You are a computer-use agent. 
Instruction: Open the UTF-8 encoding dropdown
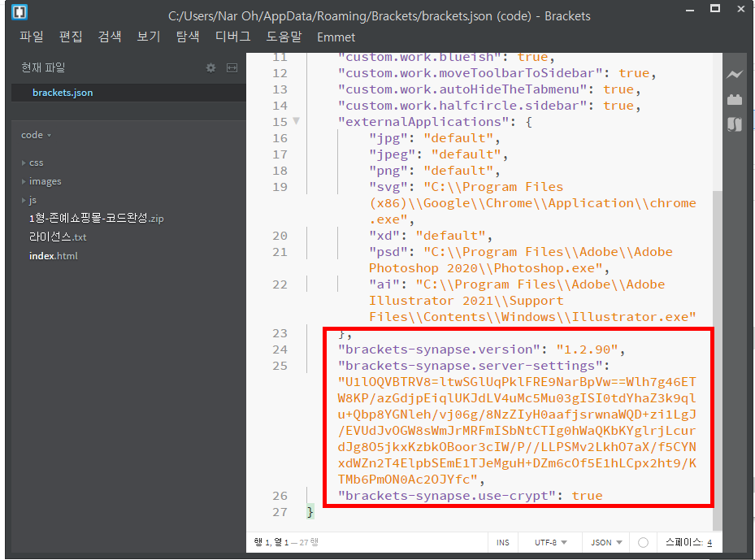tap(551, 543)
